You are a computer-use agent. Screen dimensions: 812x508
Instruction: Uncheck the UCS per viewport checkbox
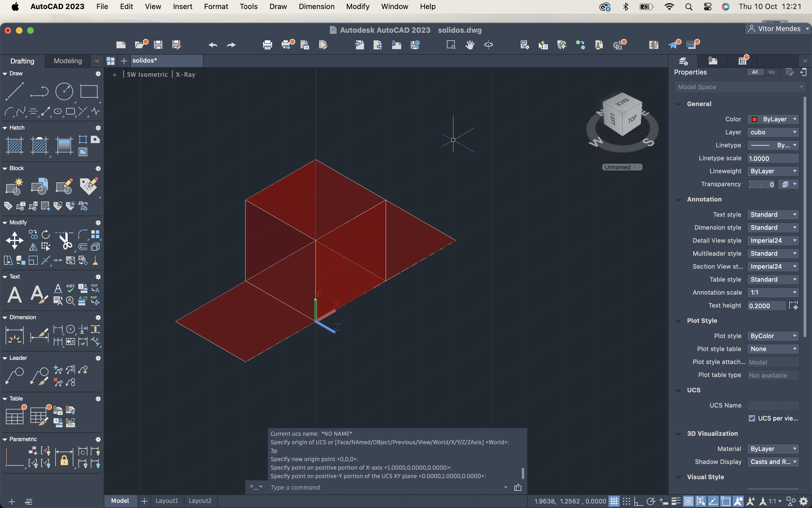click(x=752, y=418)
